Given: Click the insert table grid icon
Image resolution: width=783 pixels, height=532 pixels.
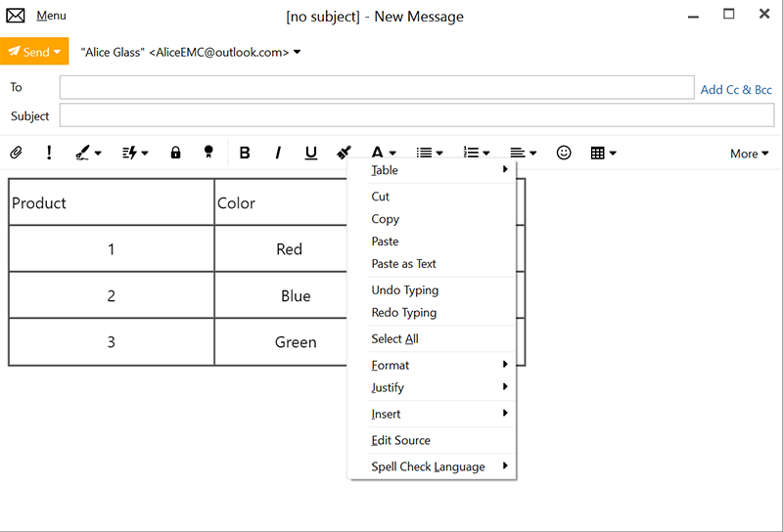Looking at the screenshot, I should coord(597,153).
